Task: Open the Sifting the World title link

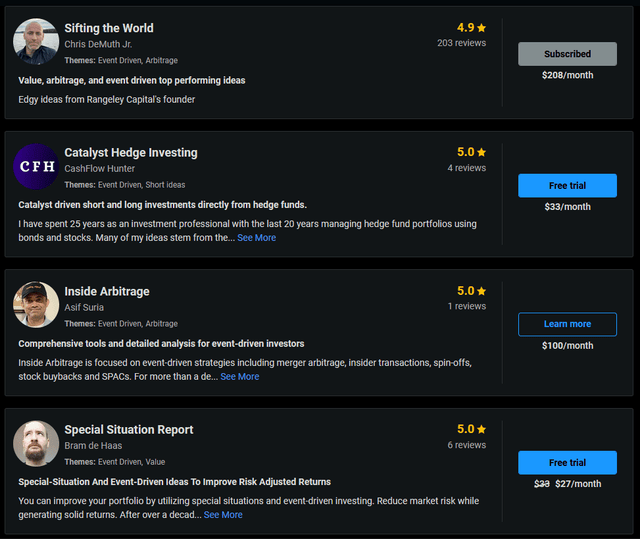Action: [x=109, y=28]
